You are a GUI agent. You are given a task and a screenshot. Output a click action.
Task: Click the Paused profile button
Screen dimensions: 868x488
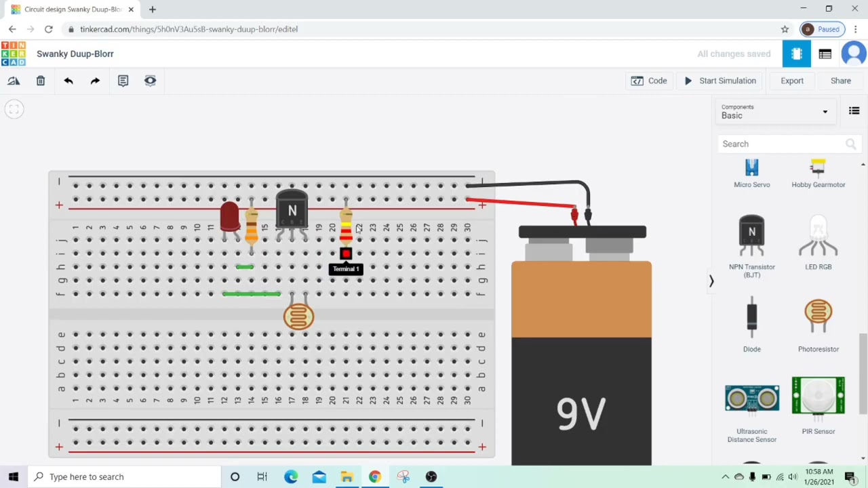821,29
